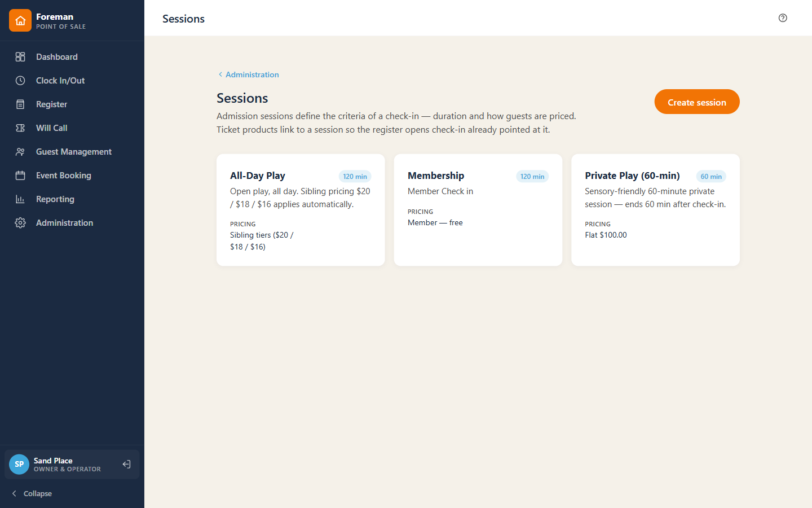Go to Clock In/Out page
Screen dimensions: 812x508
pos(72,81)
